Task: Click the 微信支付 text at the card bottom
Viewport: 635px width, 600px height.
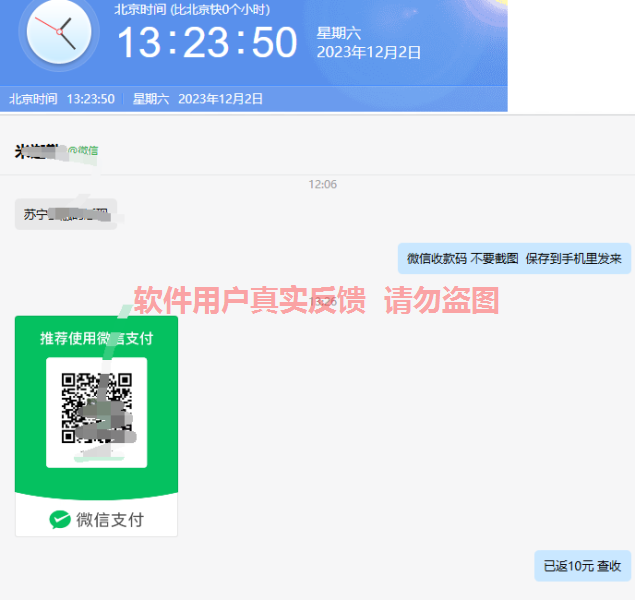Action: 110,520
